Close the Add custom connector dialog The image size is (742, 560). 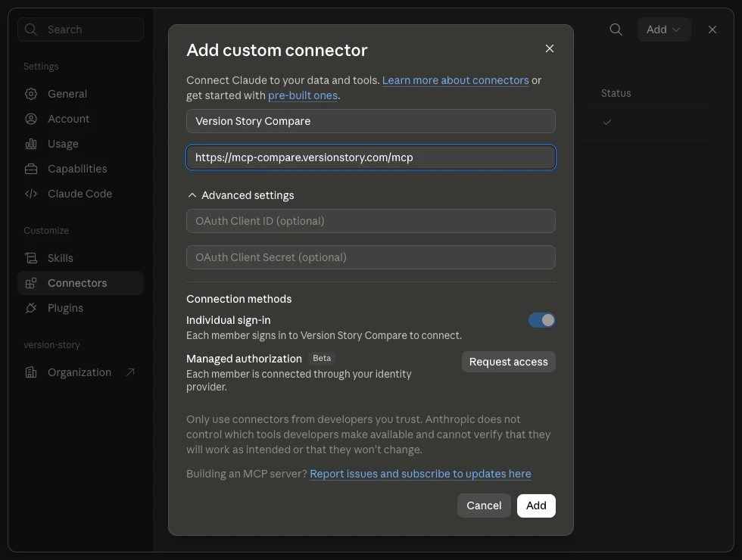click(550, 48)
